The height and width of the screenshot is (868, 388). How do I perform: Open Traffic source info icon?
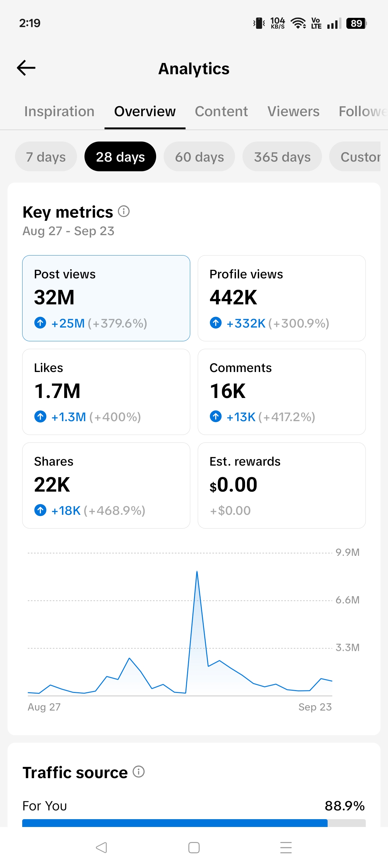pyautogui.click(x=138, y=772)
